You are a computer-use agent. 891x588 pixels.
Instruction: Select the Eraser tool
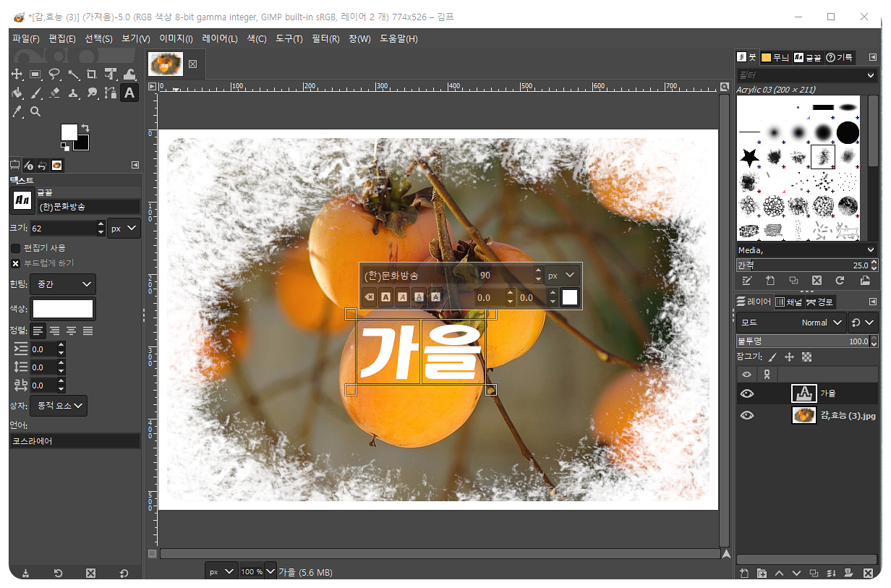54,93
